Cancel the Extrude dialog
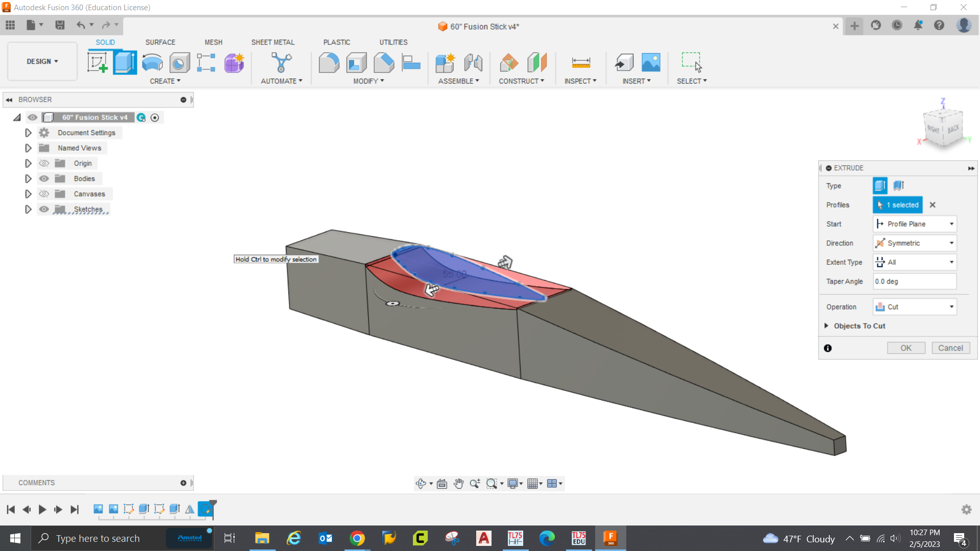The width and height of the screenshot is (980, 551). point(950,347)
